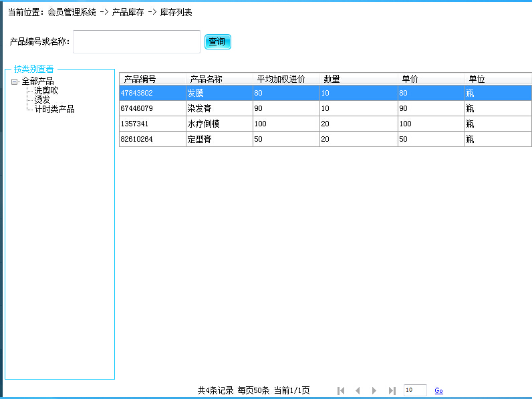
Task: Click the next page arrow
Action: (374, 390)
